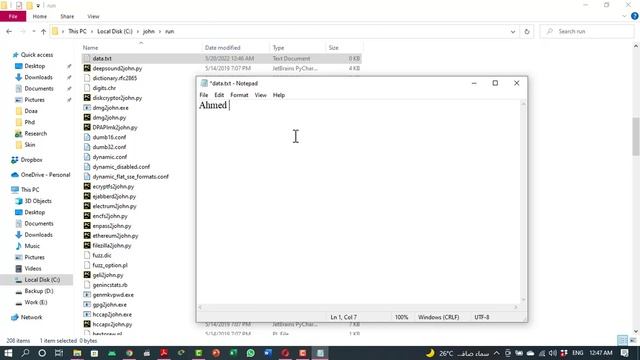Open Videos folder under This PC
This screenshot has width=640, height=360.
(x=33, y=269)
